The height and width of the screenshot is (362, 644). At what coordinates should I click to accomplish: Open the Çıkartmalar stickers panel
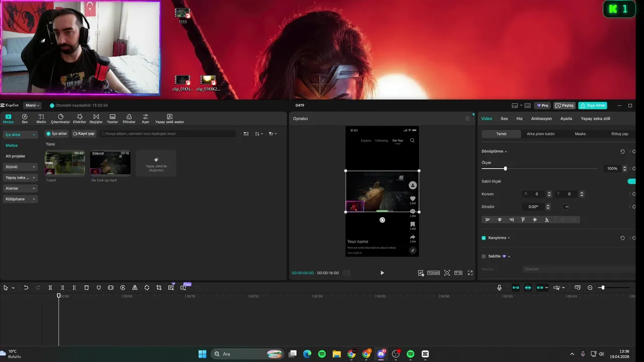coord(60,119)
